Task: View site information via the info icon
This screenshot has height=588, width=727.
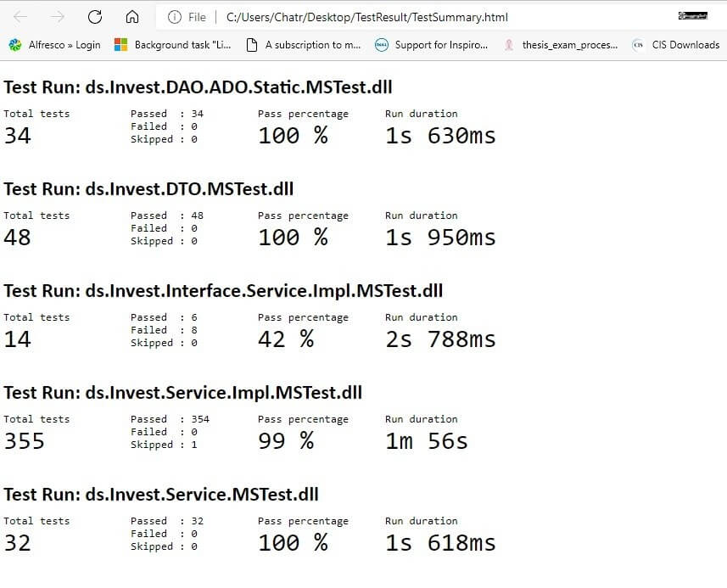Action: pos(175,17)
